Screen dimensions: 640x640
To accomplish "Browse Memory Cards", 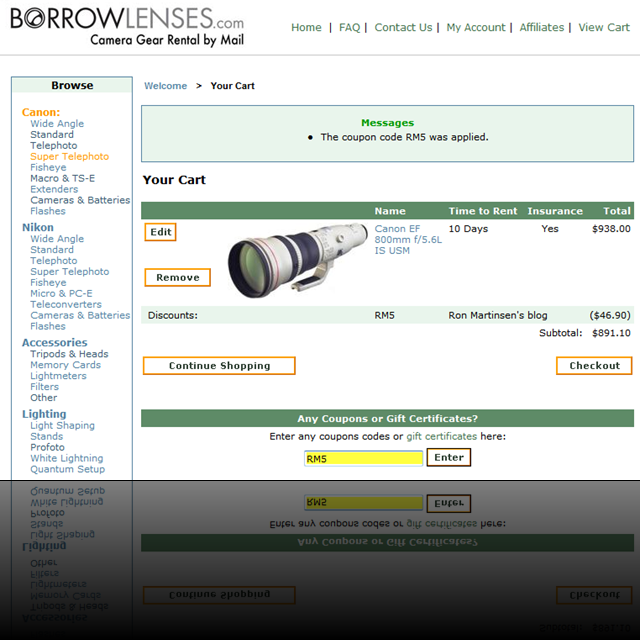I will pos(65,365).
